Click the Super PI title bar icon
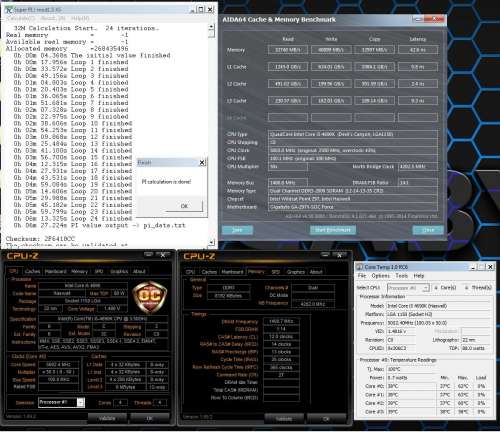500x432 pixels. [x=8, y=10]
